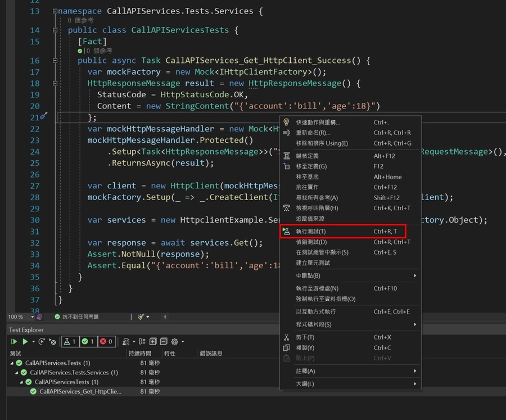Image resolution: width=506 pixels, height=420 pixels.
Task: Toggle the total tests flask filter showing 1
Action: (x=70, y=341)
